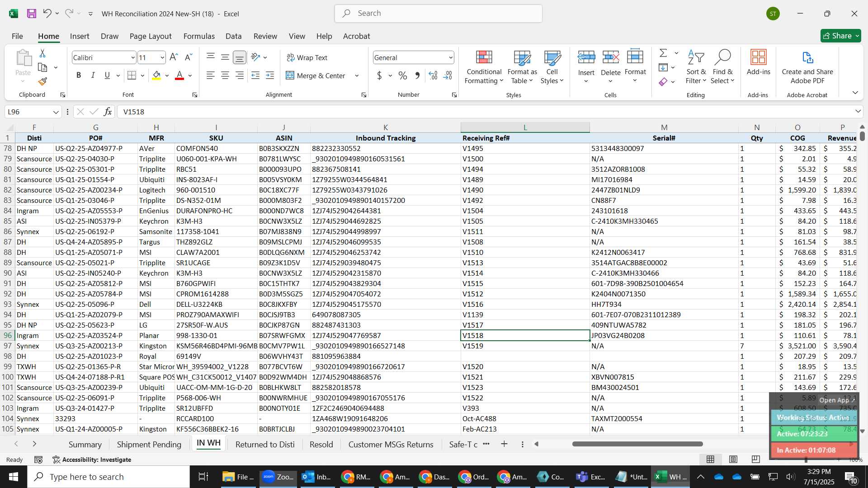Click the Save icon in title bar
Image resolution: width=868 pixels, height=488 pixels.
32,14
